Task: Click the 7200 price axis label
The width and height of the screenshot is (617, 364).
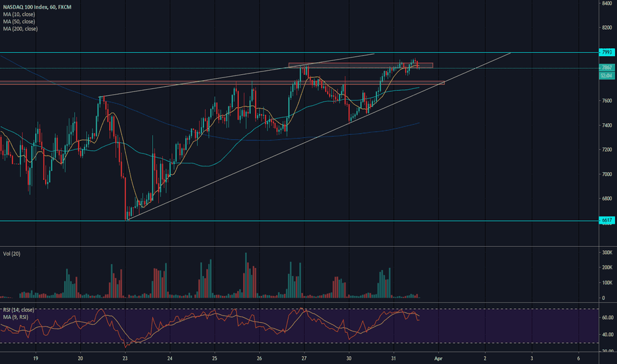Action: click(x=606, y=150)
